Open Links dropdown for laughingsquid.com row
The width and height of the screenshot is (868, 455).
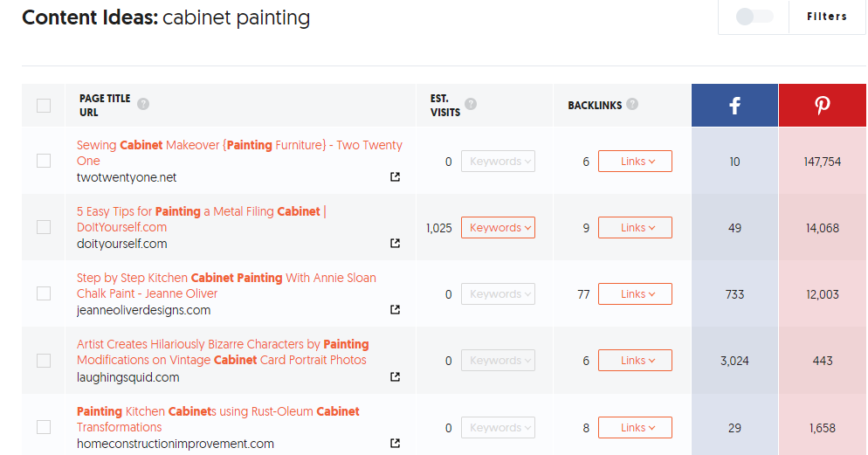pyautogui.click(x=634, y=361)
